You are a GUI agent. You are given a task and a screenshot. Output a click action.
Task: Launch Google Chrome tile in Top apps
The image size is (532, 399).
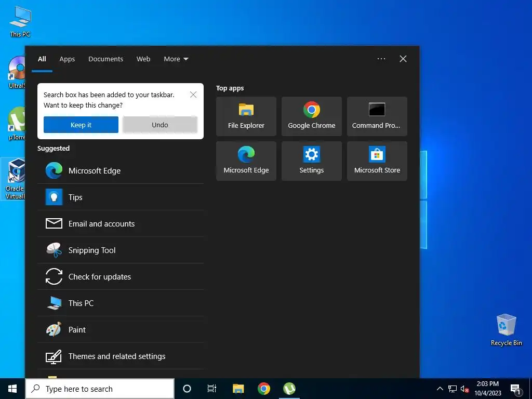(x=312, y=116)
